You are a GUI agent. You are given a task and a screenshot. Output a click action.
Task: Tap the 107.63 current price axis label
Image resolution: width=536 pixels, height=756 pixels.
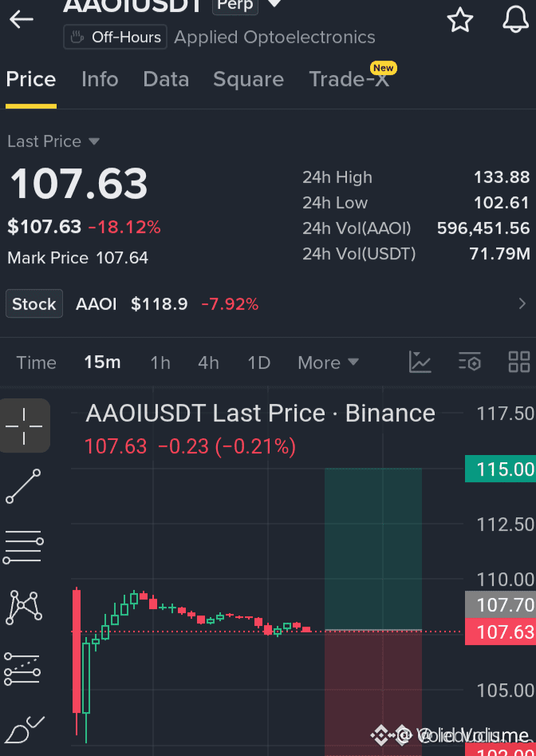(500, 631)
